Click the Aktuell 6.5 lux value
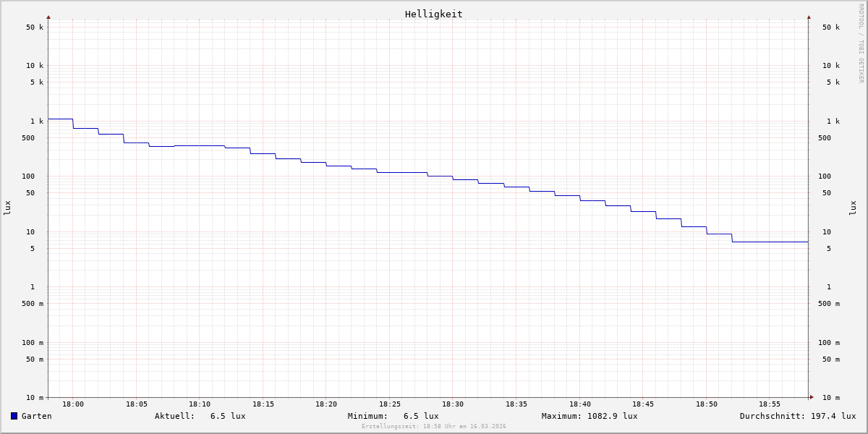Viewport: 868px width, 434px height. (227, 416)
